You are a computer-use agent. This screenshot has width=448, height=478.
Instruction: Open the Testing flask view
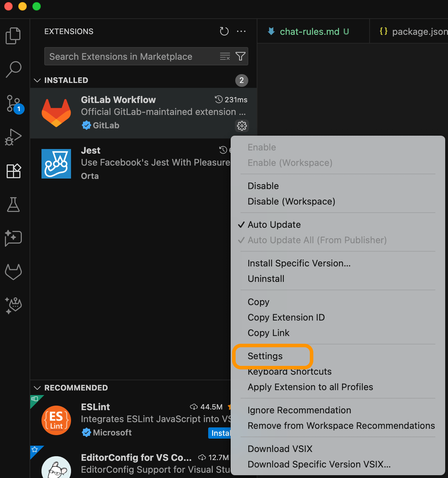pos(13,204)
